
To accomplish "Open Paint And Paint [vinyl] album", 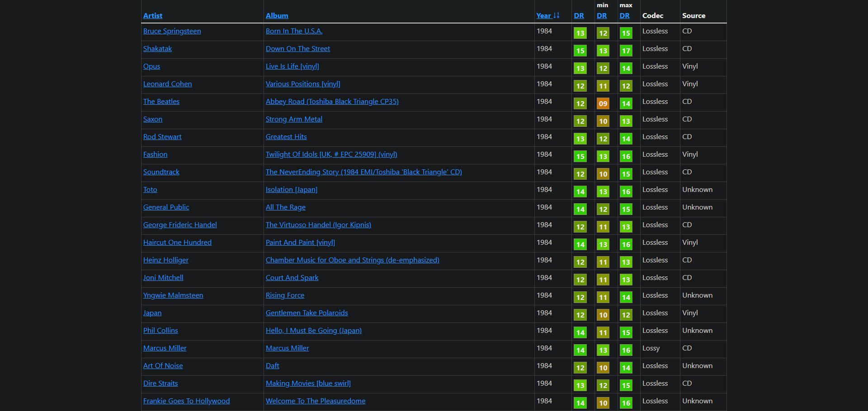I will point(300,243).
